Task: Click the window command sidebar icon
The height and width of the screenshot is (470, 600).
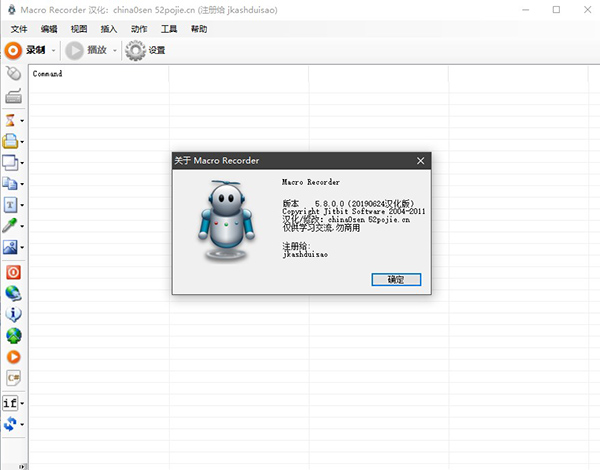Action: (x=10, y=163)
